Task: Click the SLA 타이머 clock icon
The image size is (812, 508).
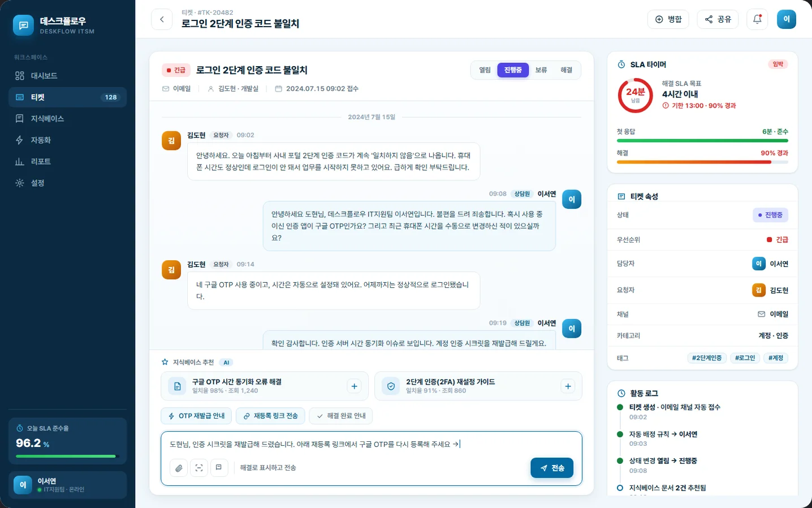Action: point(621,64)
